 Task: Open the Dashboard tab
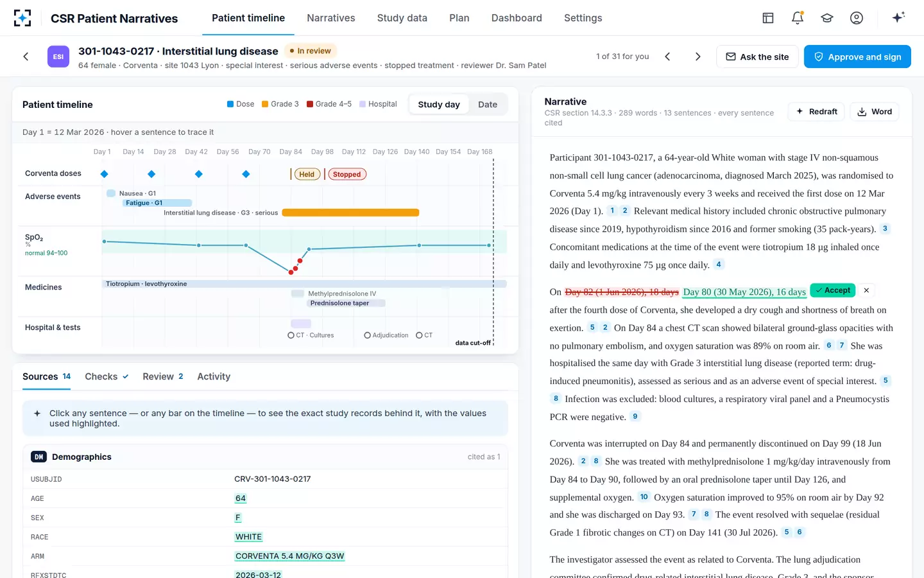click(517, 18)
